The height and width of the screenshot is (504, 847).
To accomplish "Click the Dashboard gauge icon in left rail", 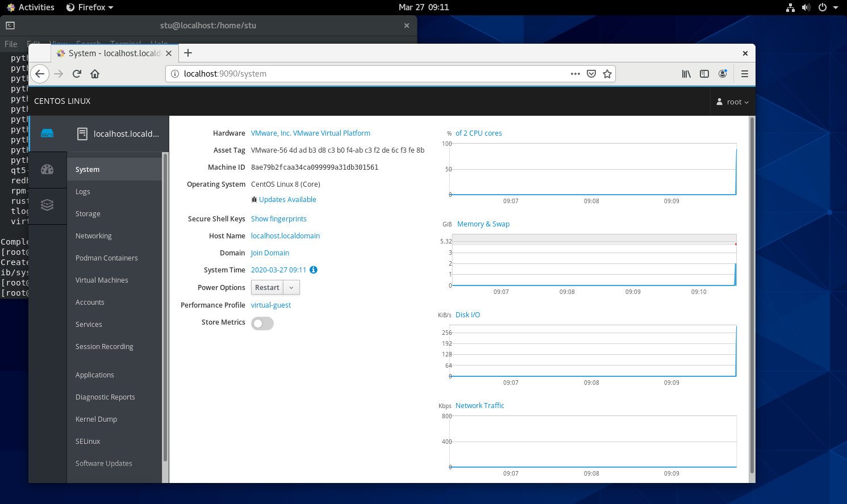I will (x=47, y=169).
